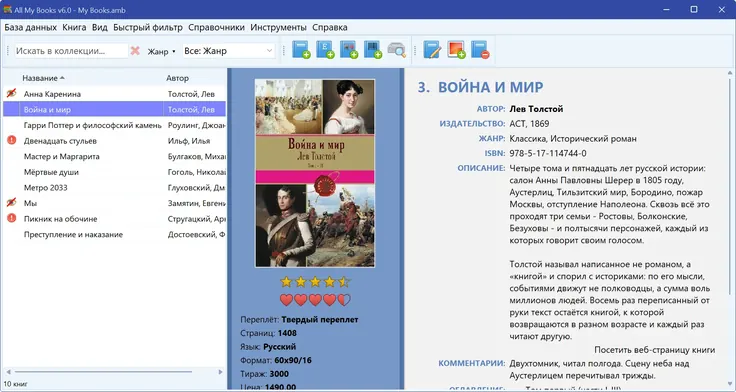Click the red alert icon beside Пикник на обочине
Viewport: 736px width, 392px height.
pyautogui.click(x=12, y=218)
